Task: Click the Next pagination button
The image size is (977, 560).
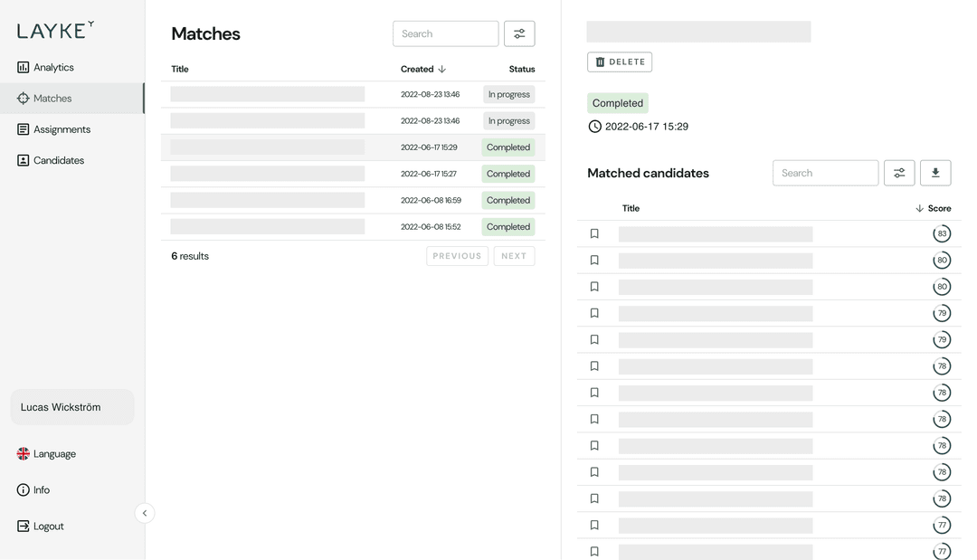Action: point(514,256)
